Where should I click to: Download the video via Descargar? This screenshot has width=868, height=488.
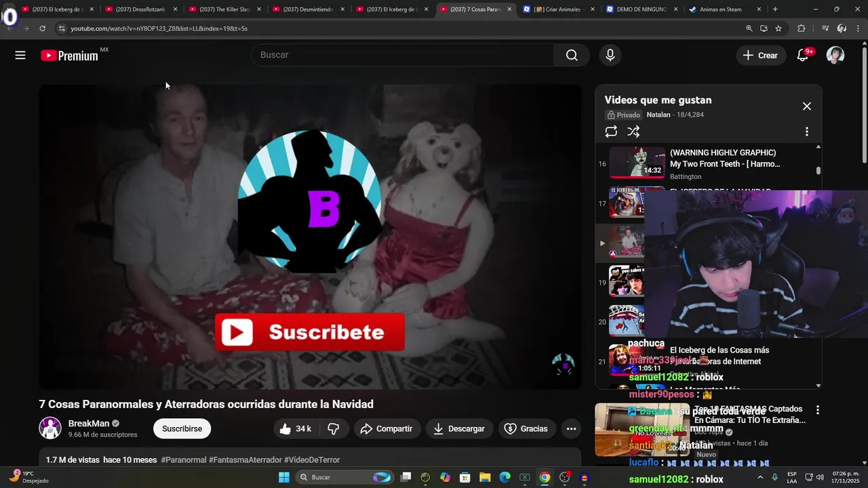pyautogui.click(x=459, y=428)
